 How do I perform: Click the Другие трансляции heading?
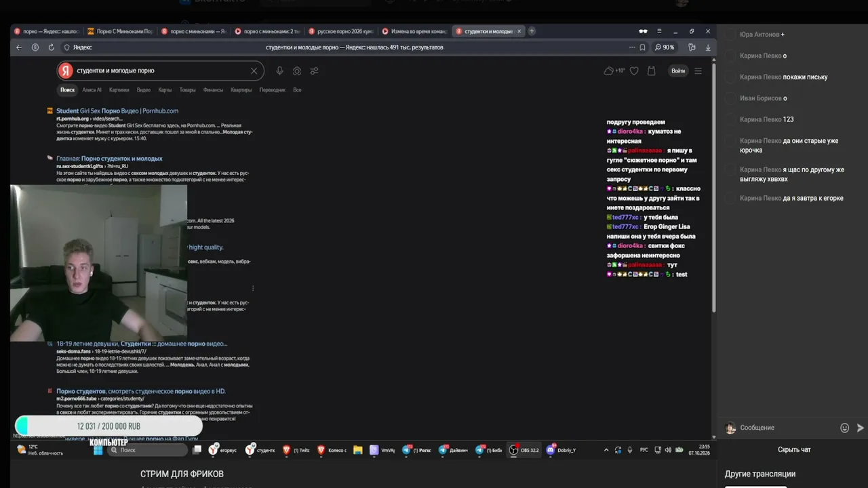[x=760, y=474]
